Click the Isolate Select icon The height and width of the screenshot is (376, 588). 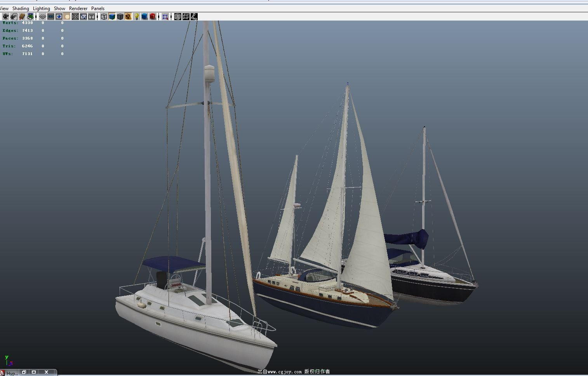click(165, 17)
